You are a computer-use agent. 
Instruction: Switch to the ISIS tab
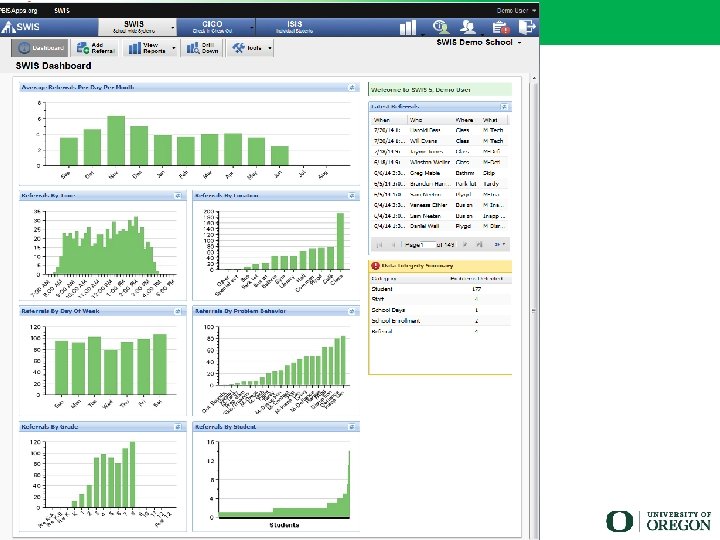tap(294, 27)
